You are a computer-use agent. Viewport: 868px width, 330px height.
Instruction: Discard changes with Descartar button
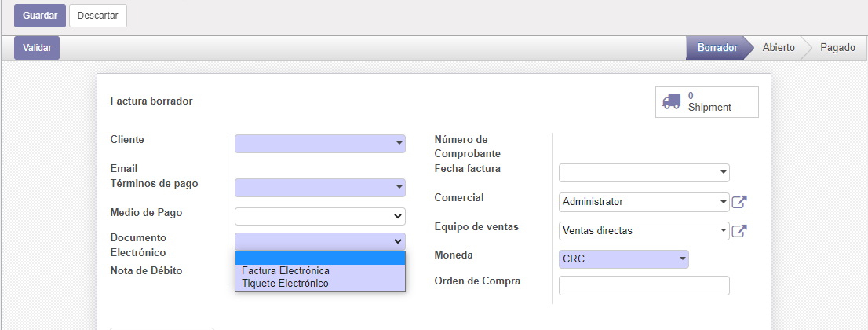point(98,16)
